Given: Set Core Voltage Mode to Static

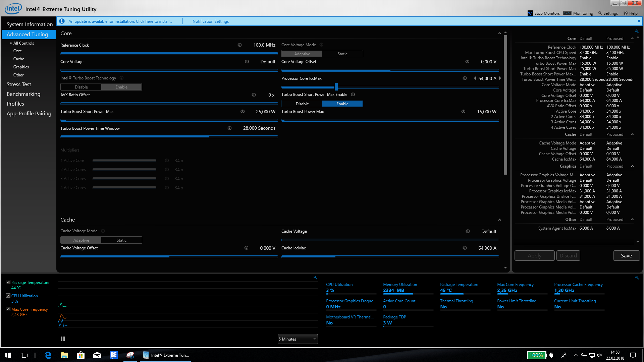Looking at the screenshot, I should 342,54.
